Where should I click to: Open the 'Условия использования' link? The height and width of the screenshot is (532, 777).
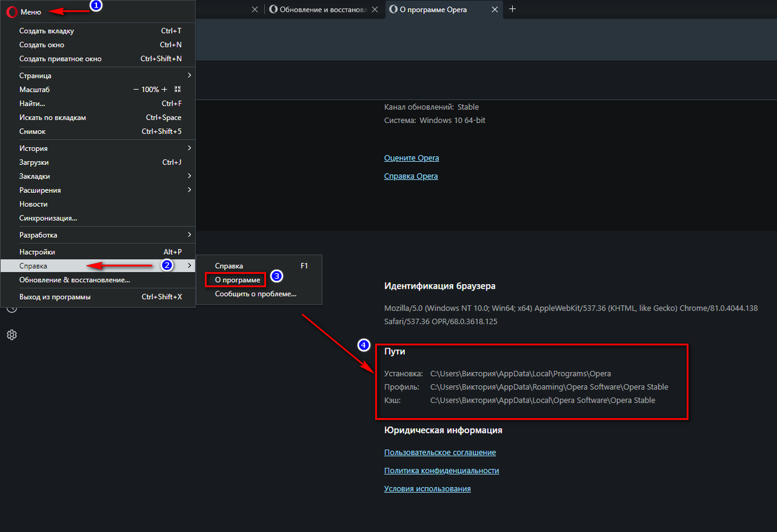(427, 489)
